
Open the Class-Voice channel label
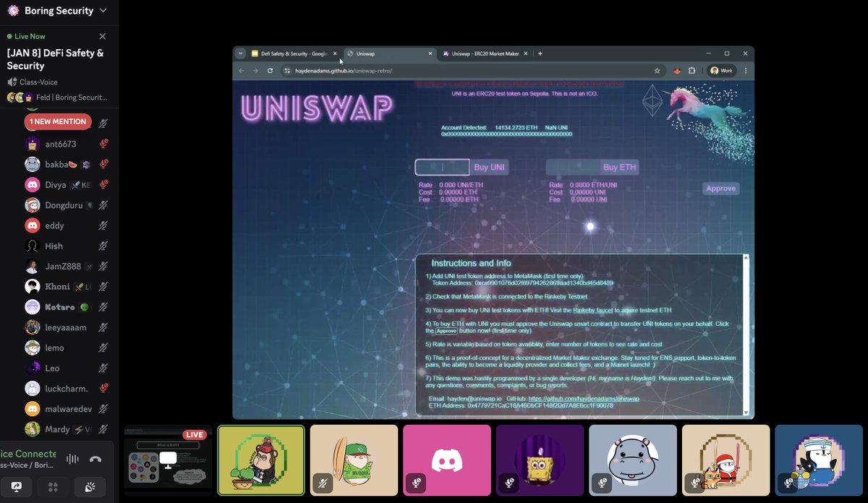(38, 82)
